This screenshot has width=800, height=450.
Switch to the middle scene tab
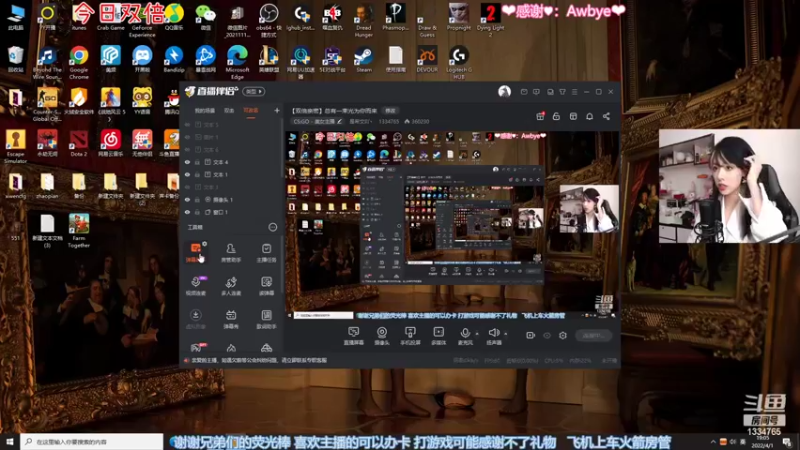point(229,110)
